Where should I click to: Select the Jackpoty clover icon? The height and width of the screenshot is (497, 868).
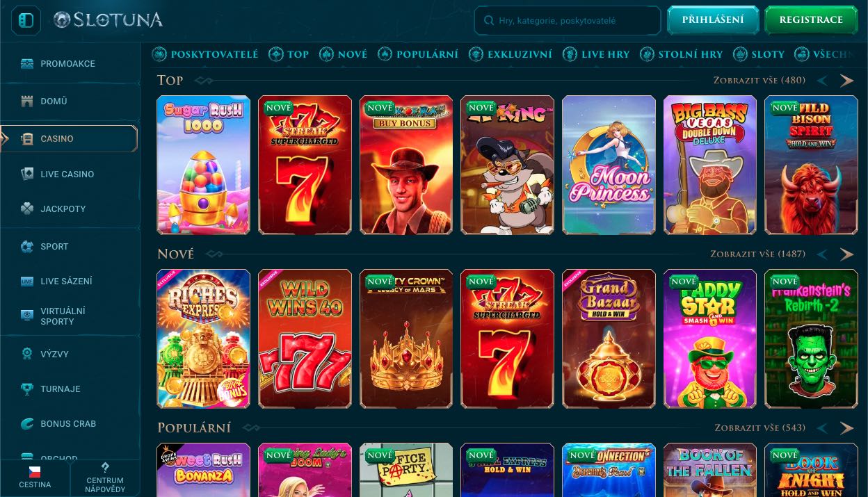click(27, 209)
